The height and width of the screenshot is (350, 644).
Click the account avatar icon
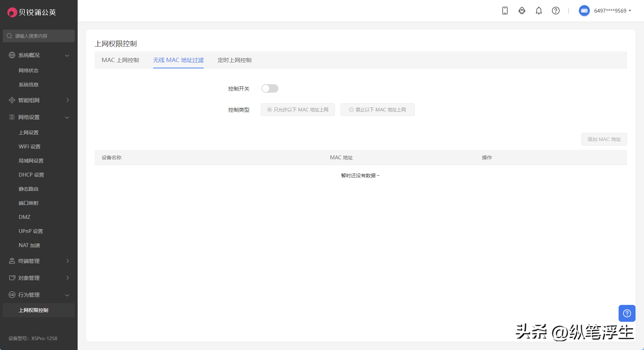point(584,11)
